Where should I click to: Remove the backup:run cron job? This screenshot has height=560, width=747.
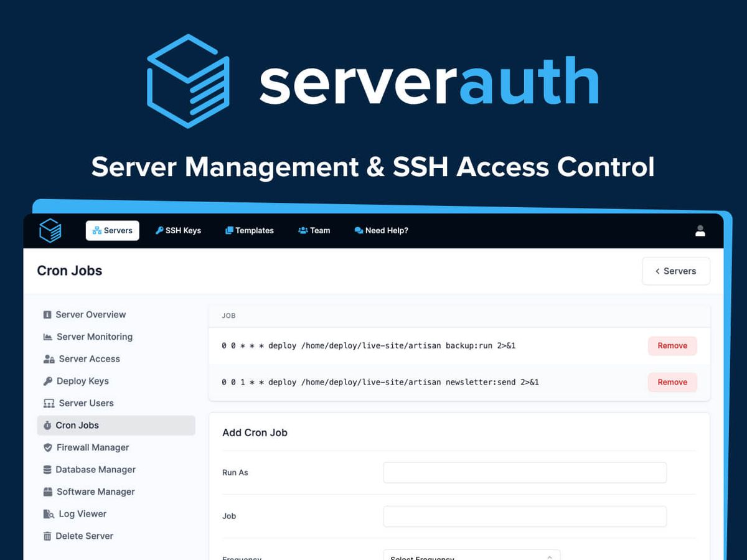(x=672, y=345)
